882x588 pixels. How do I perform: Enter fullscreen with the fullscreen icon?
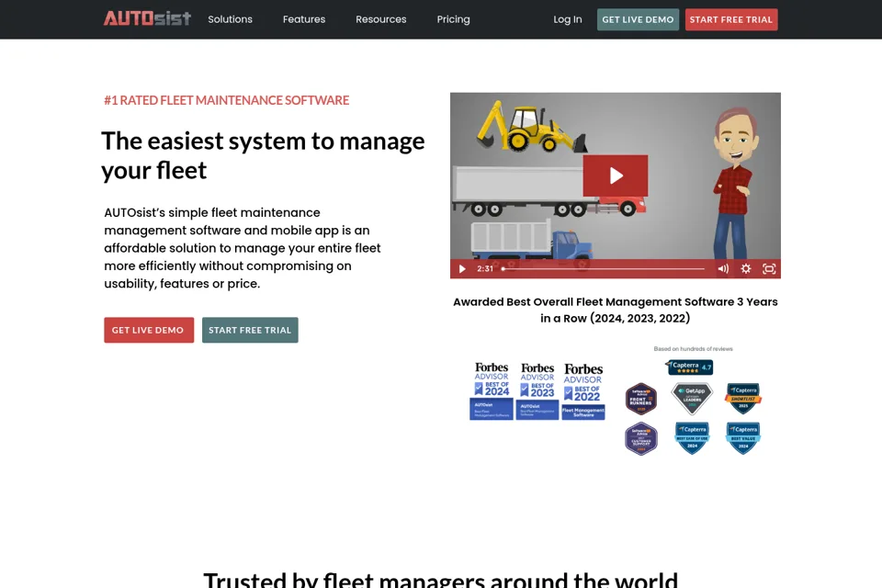[769, 269]
